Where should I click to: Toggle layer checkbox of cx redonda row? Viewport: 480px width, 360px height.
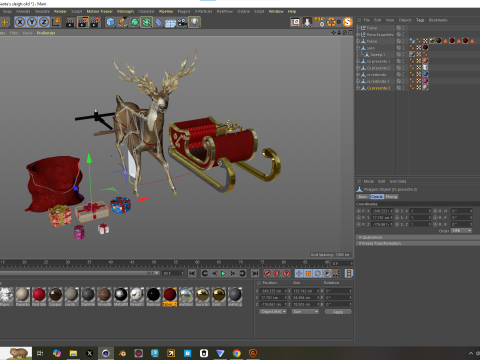(x=398, y=75)
